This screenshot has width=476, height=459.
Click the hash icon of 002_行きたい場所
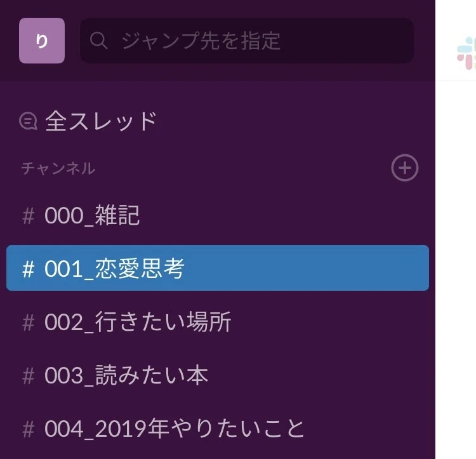tap(28, 323)
